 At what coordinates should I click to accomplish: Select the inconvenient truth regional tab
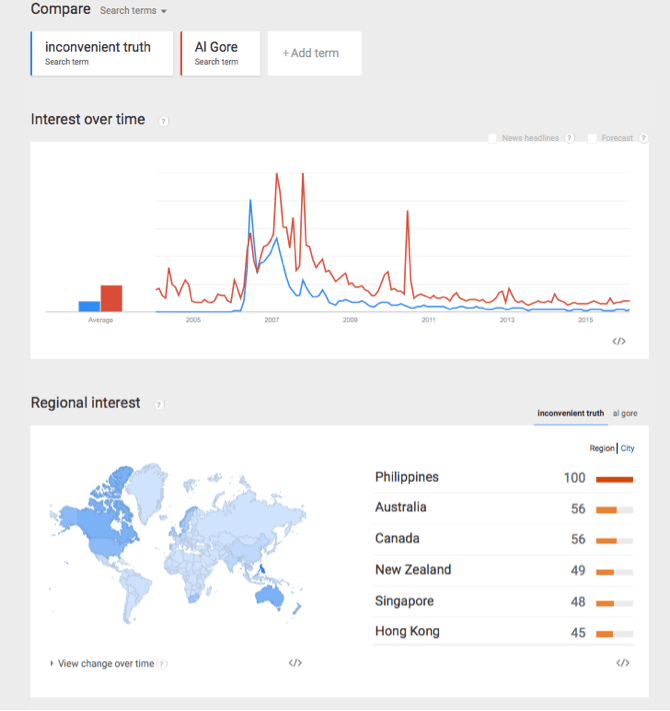point(570,413)
